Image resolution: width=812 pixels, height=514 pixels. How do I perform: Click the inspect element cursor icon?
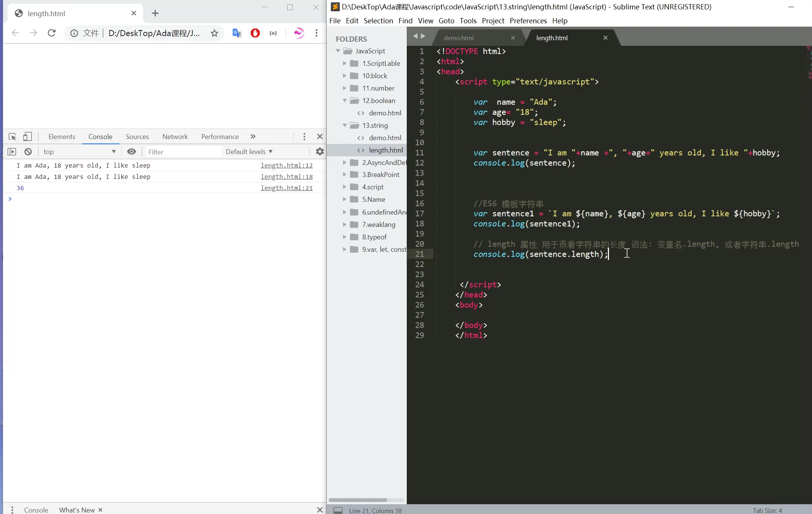click(12, 136)
